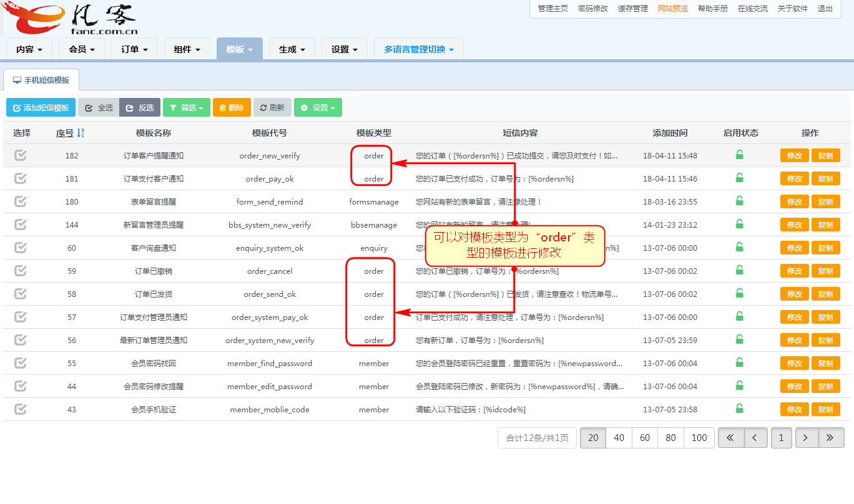Jump to the first page with double-left arrows
Screen dimensions: 854x504
(x=730, y=438)
